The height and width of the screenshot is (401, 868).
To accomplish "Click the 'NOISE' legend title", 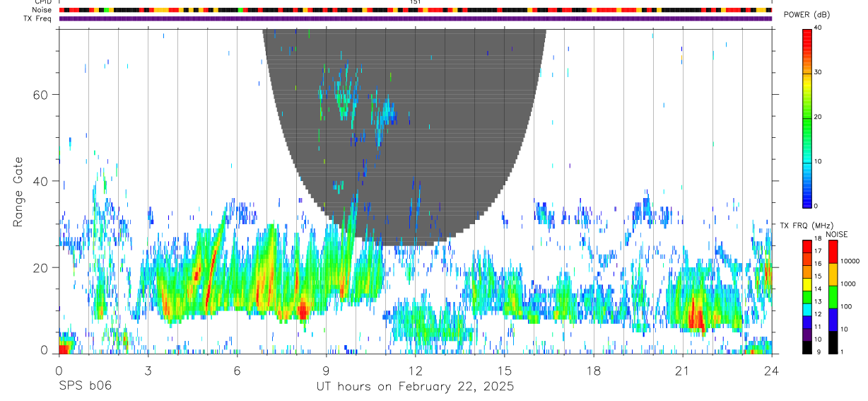I will pyautogui.click(x=837, y=234).
